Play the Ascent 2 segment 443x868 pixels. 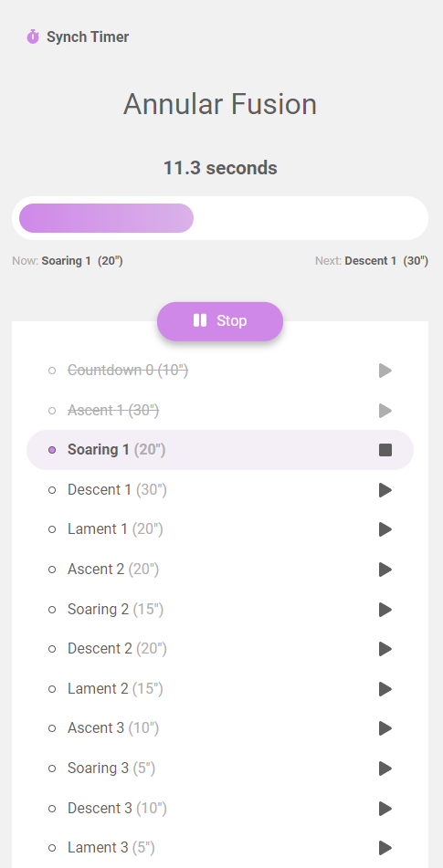pos(385,569)
